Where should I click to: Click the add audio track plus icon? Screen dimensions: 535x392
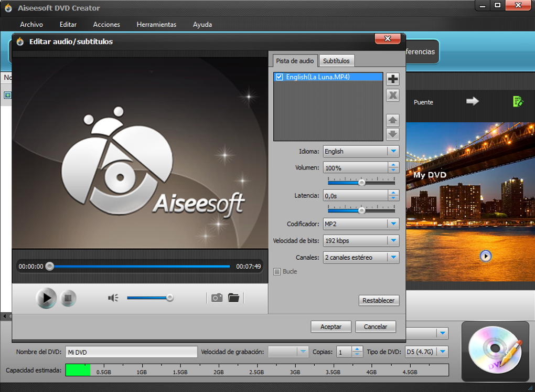pos(392,79)
